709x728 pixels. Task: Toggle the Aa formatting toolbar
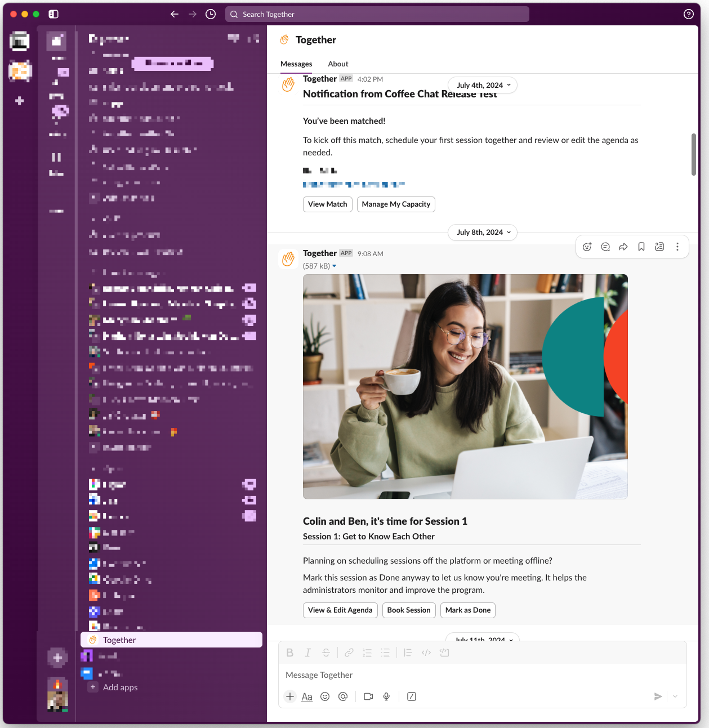tap(307, 696)
